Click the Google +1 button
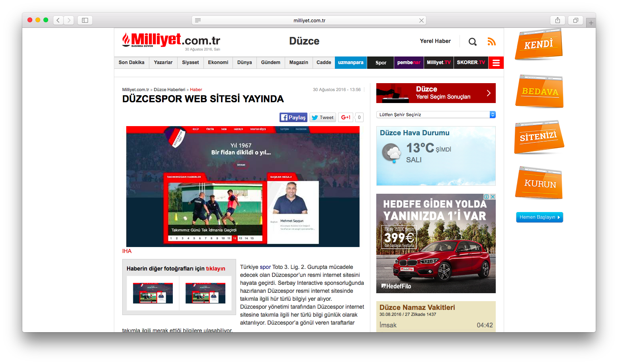This screenshot has height=364, width=618. pos(346,117)
